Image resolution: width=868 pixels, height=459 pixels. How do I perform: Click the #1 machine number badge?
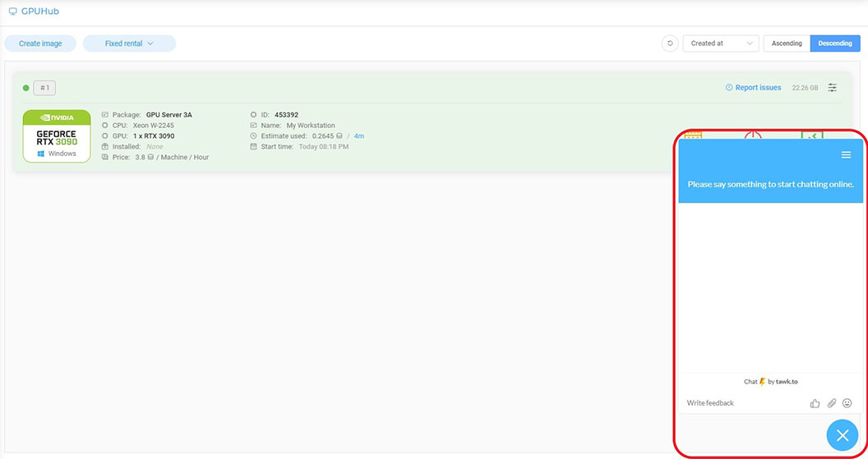point(44,88)
